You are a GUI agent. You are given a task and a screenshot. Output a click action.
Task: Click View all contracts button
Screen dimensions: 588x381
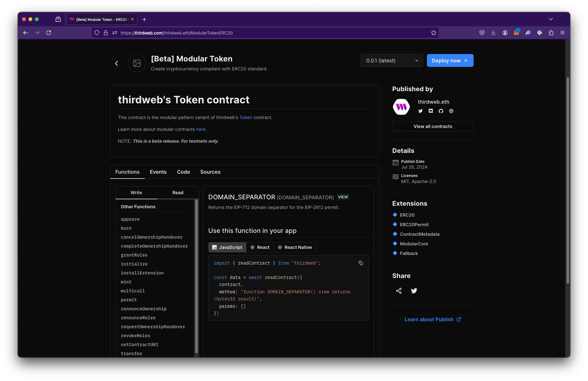(x=433, y=126)
